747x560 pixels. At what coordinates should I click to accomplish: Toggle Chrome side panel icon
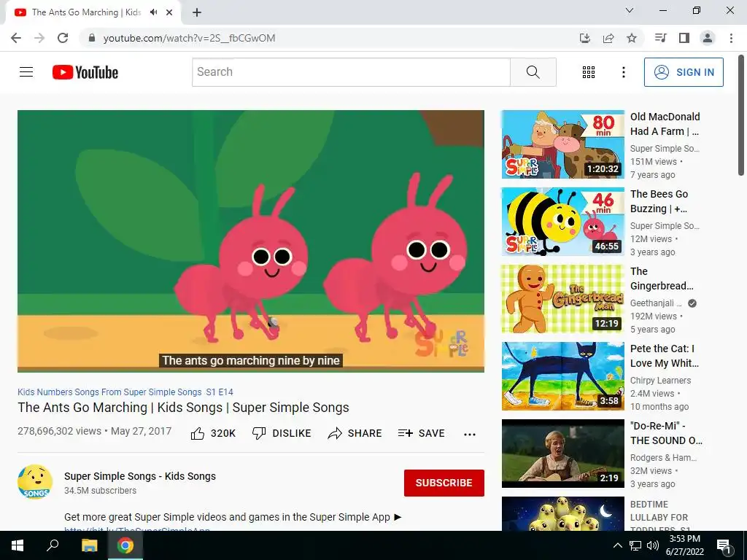684,38
